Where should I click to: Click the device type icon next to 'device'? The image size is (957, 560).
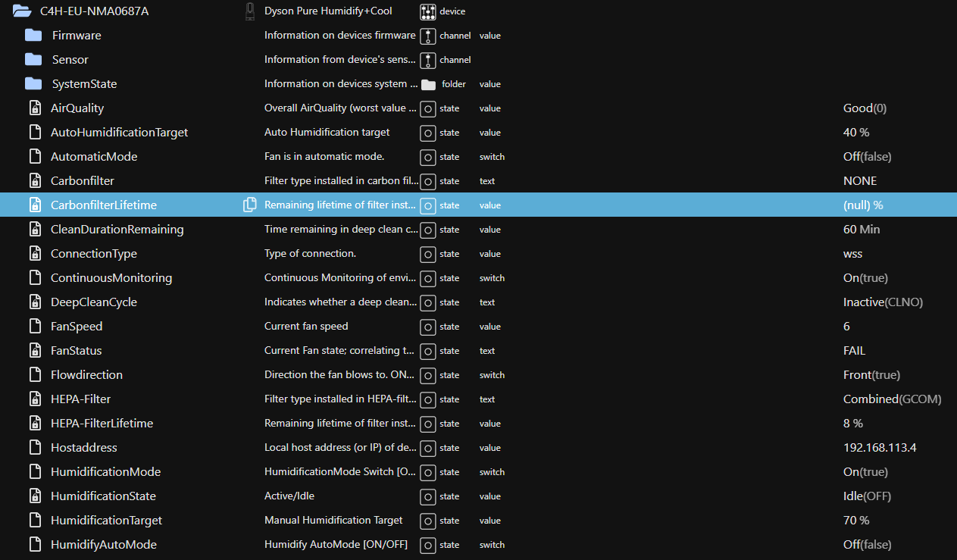tap(428, 11)
